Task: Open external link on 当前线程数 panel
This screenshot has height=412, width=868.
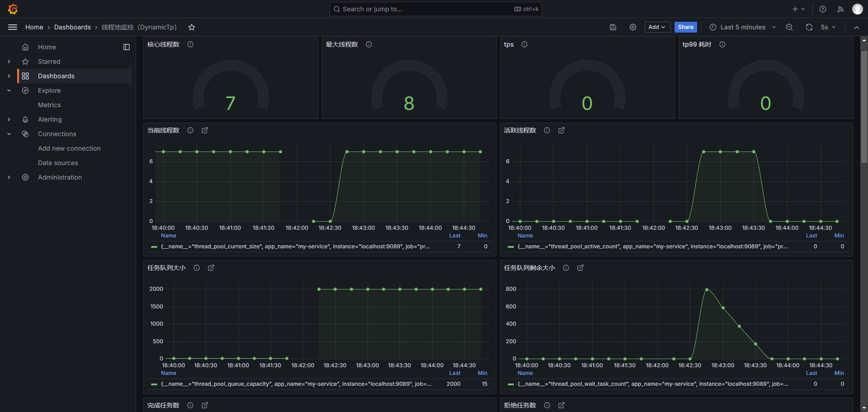Action: coord(205,130)
